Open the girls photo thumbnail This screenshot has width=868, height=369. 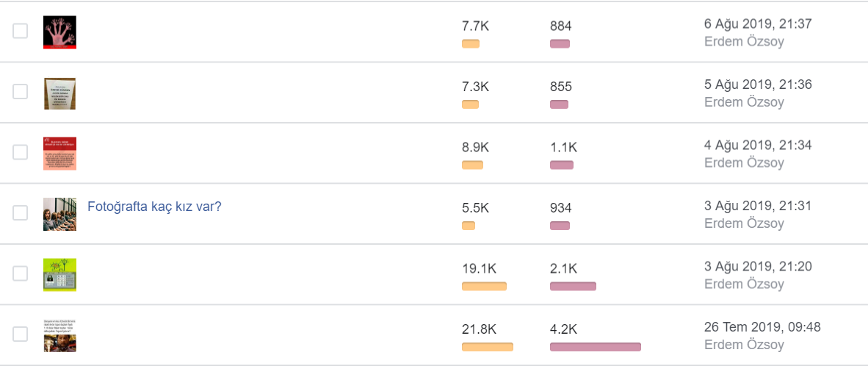click(59, 214)
